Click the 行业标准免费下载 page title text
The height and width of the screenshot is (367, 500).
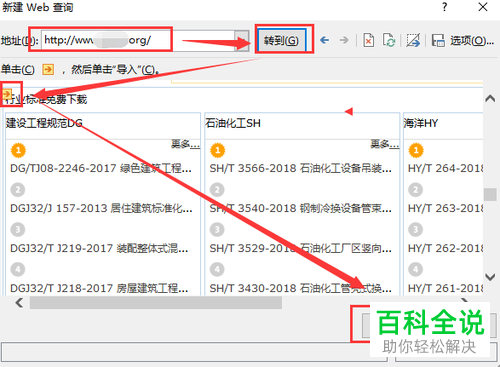tap(46, 99)
